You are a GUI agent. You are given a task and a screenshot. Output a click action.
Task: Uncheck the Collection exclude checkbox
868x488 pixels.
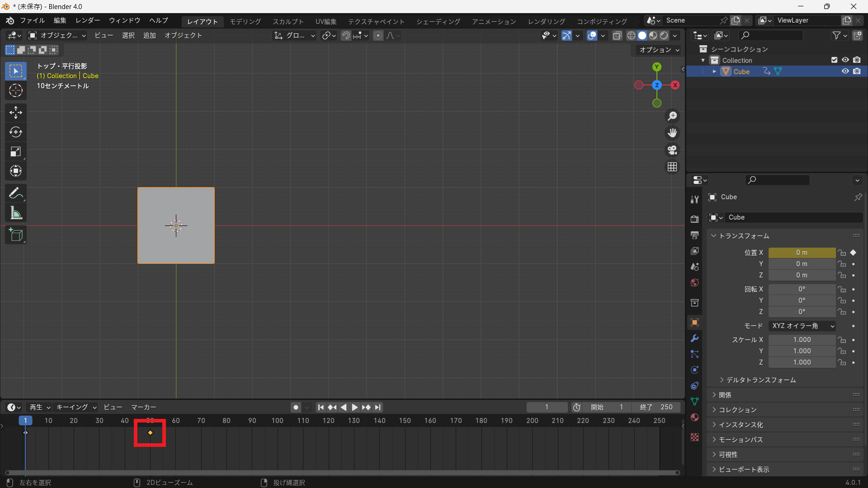coord(834,60)
